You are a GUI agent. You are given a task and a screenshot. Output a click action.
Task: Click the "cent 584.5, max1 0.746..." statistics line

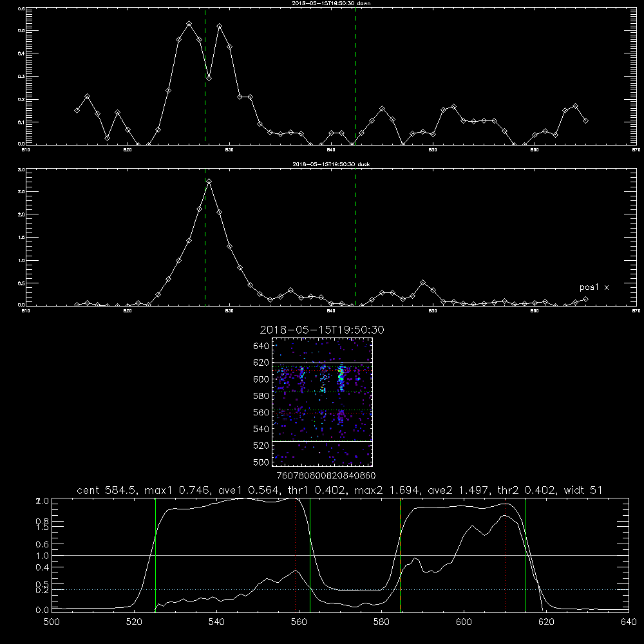coord(339,490)
